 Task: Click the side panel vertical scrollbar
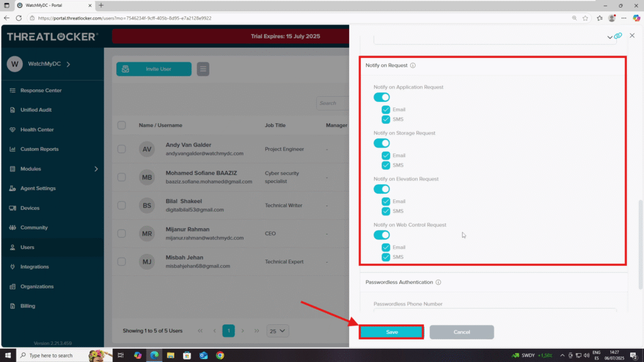tap(640, 244)
